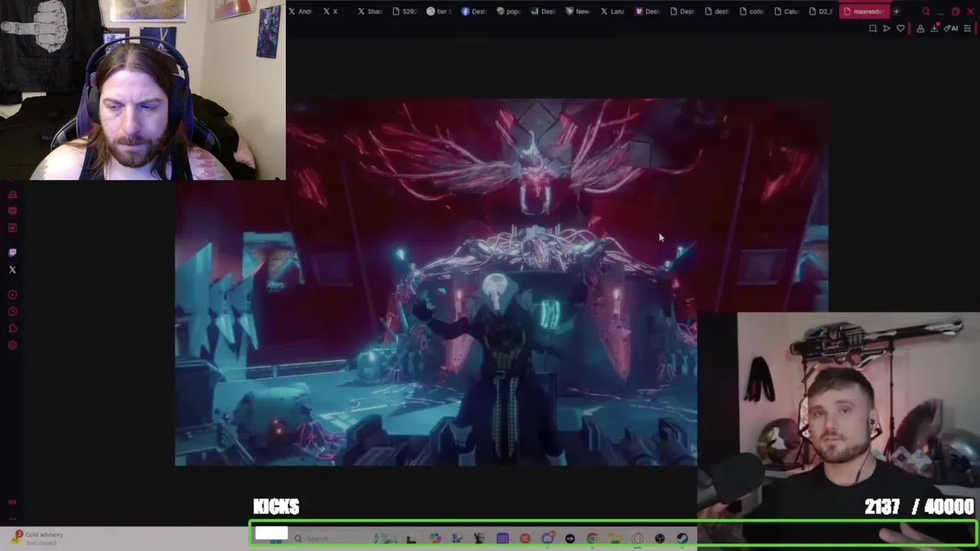Open Steam from the taskbar
980x551 pixels.
682,539
